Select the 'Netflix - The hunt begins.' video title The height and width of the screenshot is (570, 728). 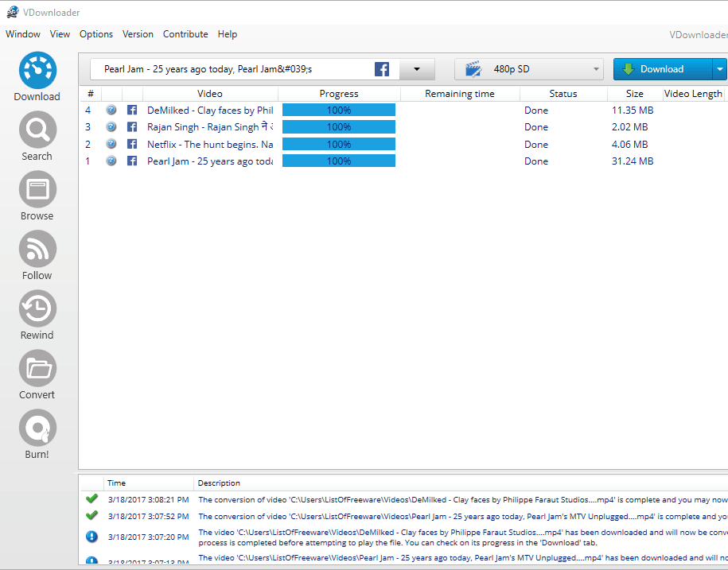pyautogui.click(x=210, y=144)
